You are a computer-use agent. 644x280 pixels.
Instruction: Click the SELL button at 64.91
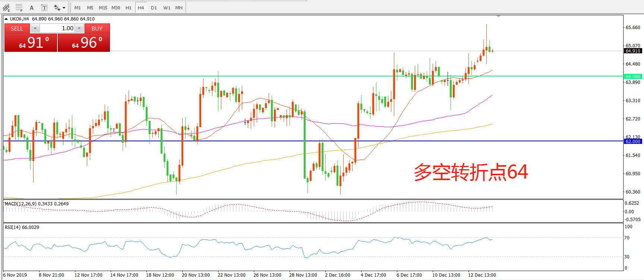pyautogui.click(x=31, y=43)
